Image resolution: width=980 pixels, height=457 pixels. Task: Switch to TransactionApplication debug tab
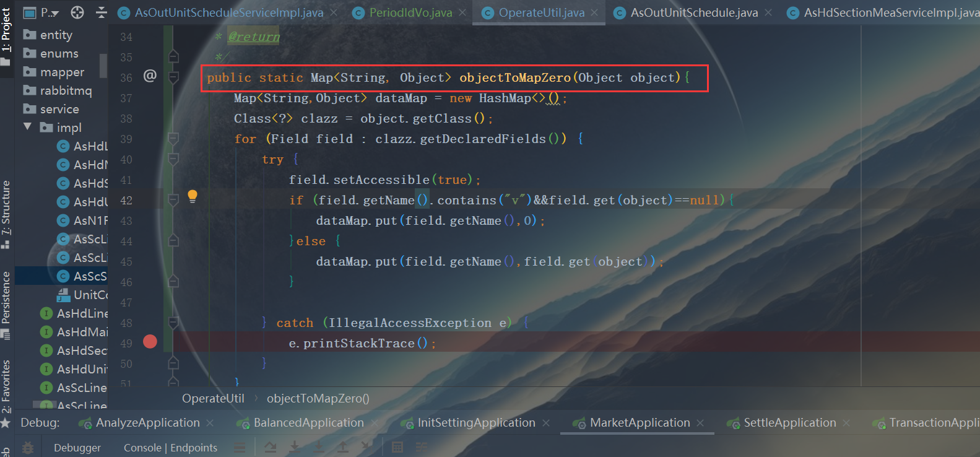(926, 422)
